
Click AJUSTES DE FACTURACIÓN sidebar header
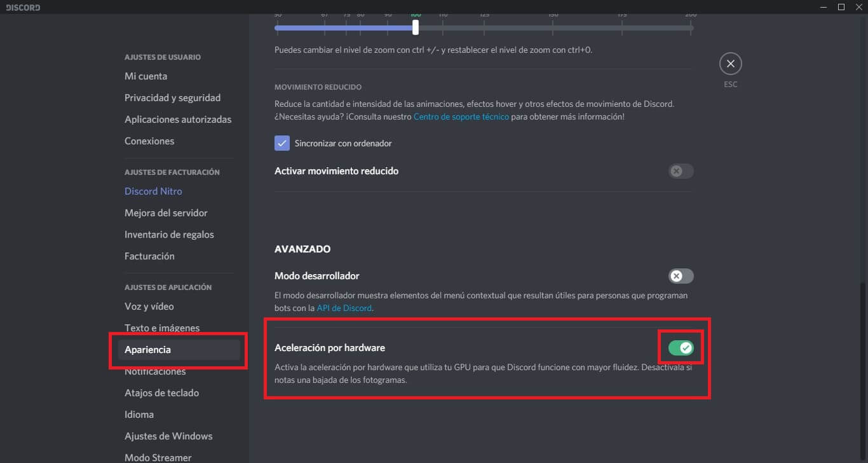pos(172,172)
